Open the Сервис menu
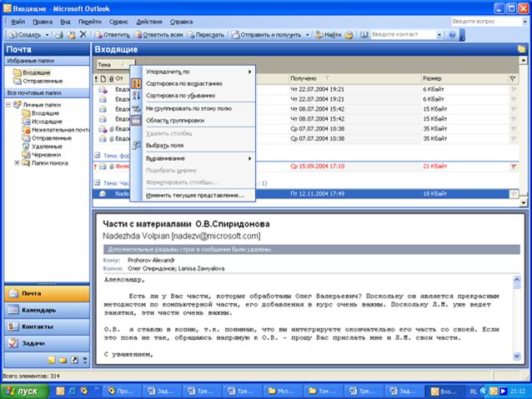The image size is (532, 399). 118,22
